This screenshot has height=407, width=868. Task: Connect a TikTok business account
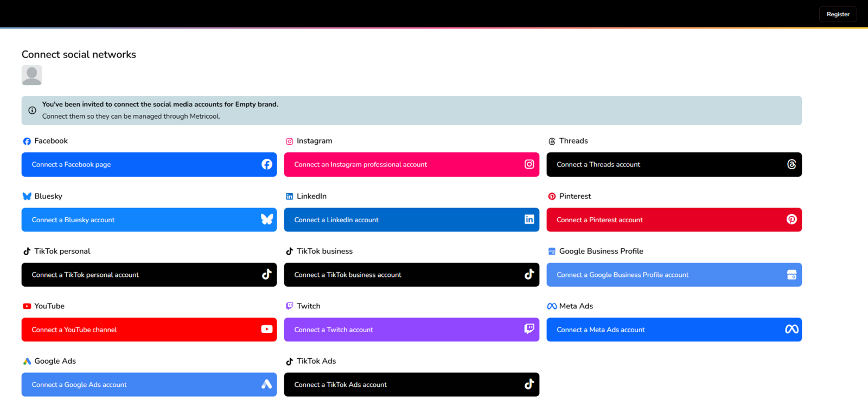412,275
